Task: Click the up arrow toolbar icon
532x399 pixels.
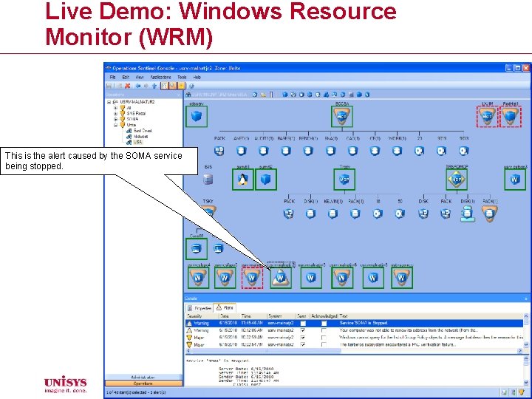Action: (154, 86)
